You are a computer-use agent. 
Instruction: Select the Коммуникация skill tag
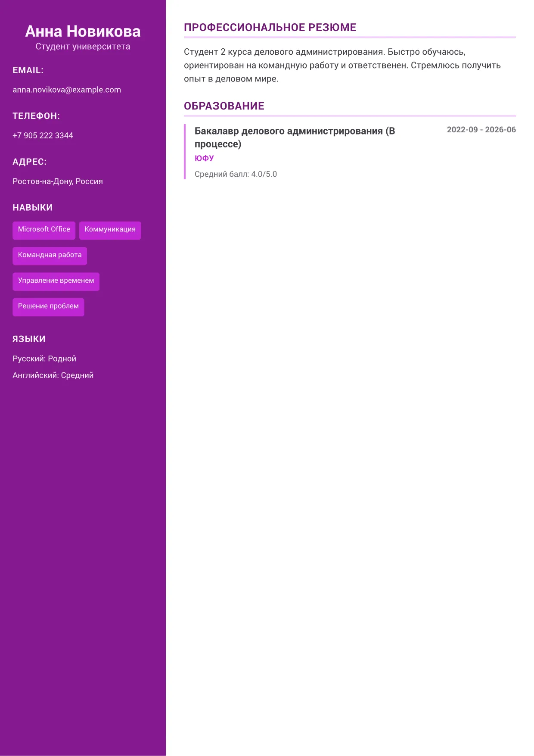coord(110,230)
